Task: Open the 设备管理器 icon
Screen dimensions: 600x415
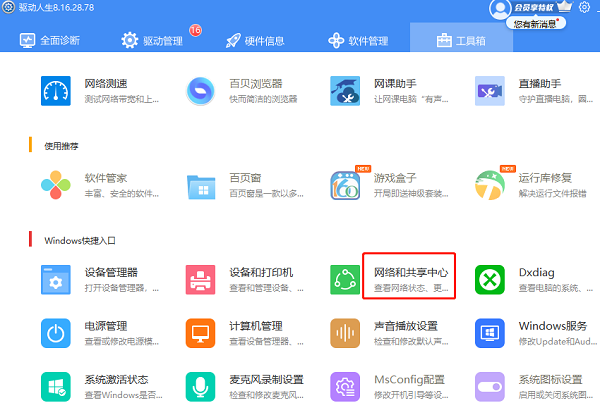Action: (x=55, y=280)
